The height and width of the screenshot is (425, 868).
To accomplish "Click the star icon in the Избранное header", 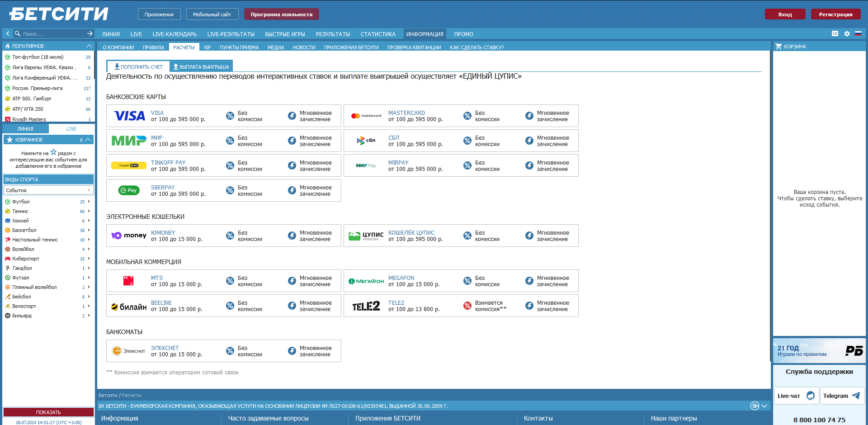I will (x=9, y=140).
